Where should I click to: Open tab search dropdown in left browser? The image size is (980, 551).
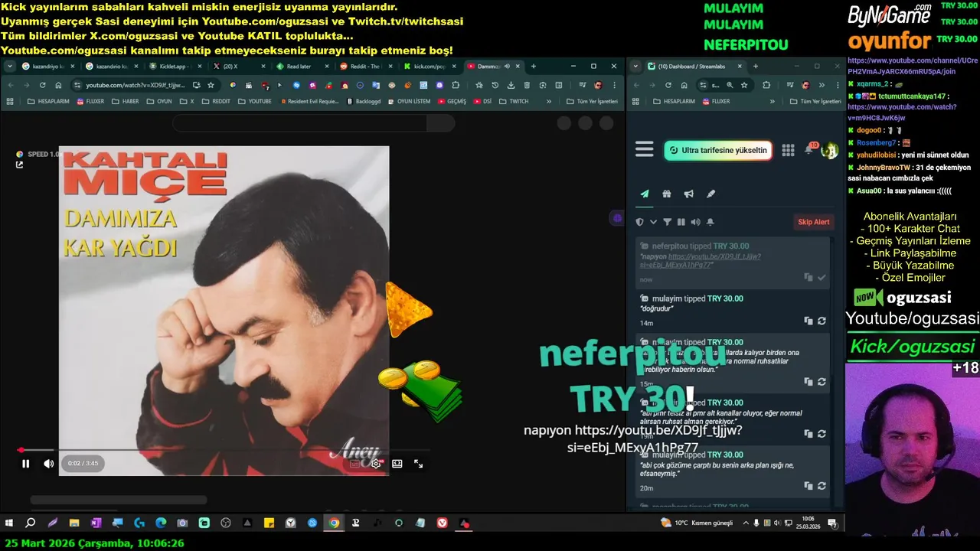tap(11, 67)
